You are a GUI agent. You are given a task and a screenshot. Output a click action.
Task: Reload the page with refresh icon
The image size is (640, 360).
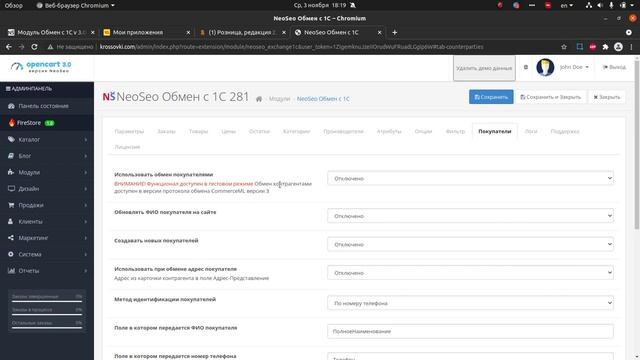(34, 47)
